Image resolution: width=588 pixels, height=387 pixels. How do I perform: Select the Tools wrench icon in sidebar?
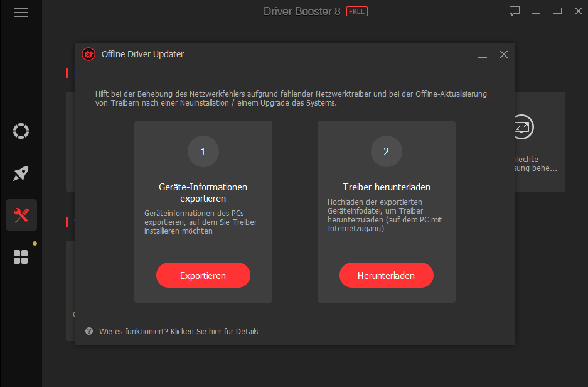tap(21, 215)
